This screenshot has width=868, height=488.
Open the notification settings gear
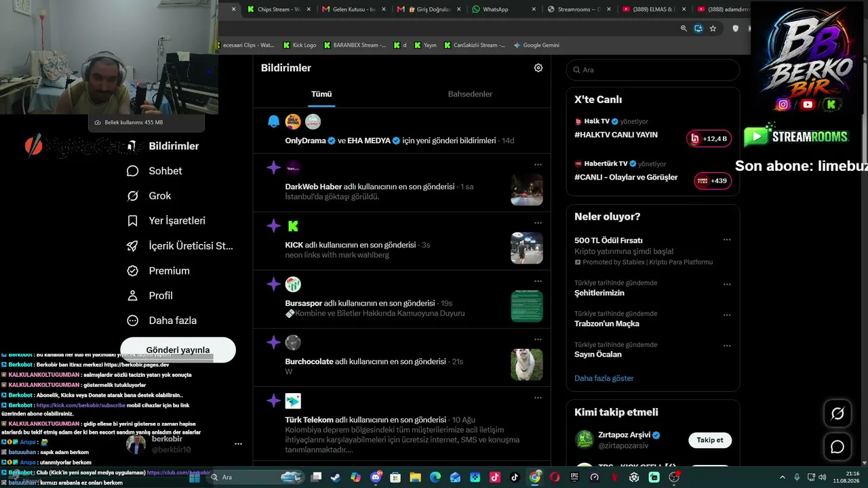(x=538, y=68)
